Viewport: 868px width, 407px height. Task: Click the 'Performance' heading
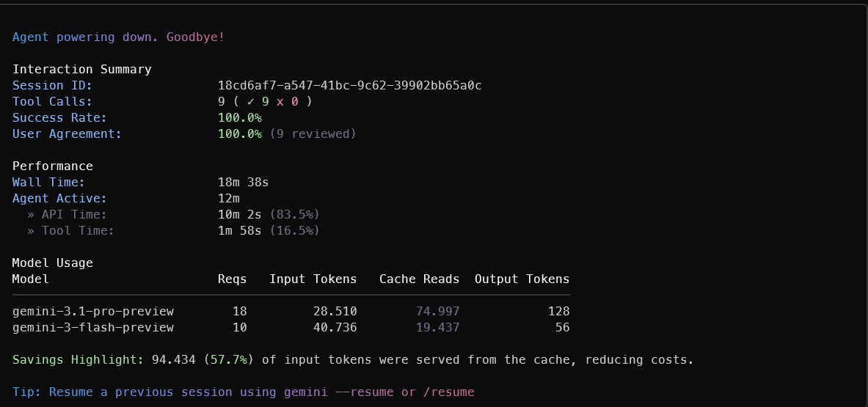tap(53, 166)
